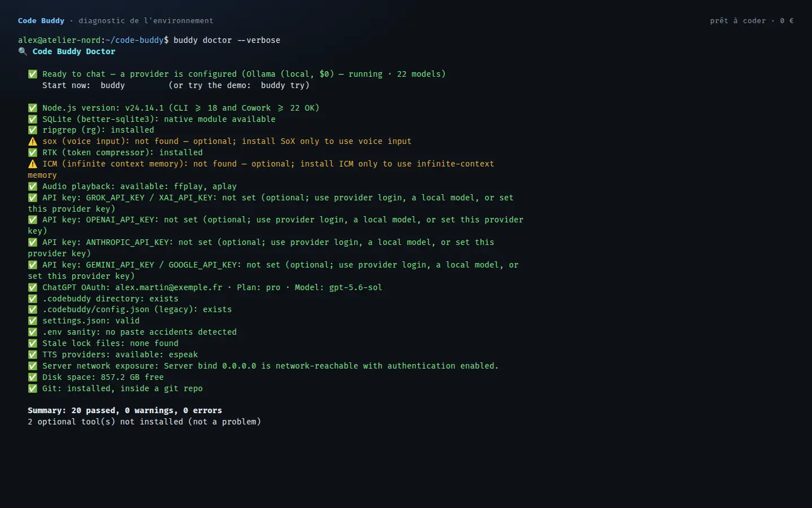Image resolution: width=812 pixels, height=508 pixels.
Task: Click the check icon beside ripgrep installed
Action: point(33,130)
